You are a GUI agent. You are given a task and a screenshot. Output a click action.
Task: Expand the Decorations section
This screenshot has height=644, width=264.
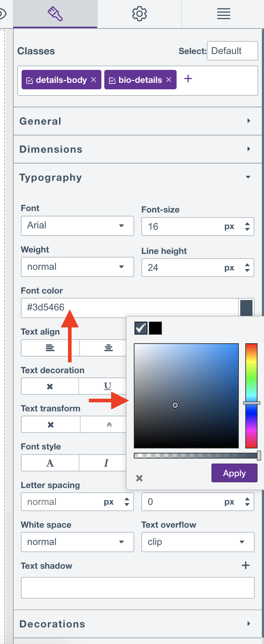tap(137, 623)
